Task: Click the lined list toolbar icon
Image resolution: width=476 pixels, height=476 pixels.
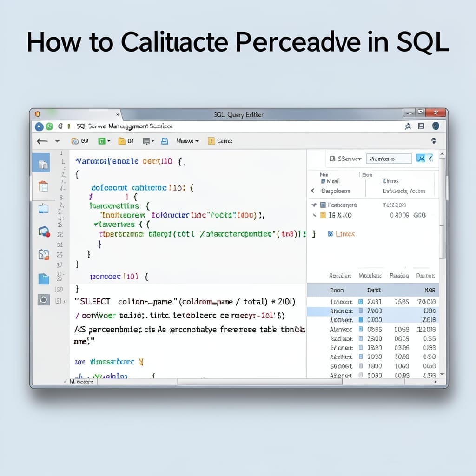Action: click(x=146, y=141)
